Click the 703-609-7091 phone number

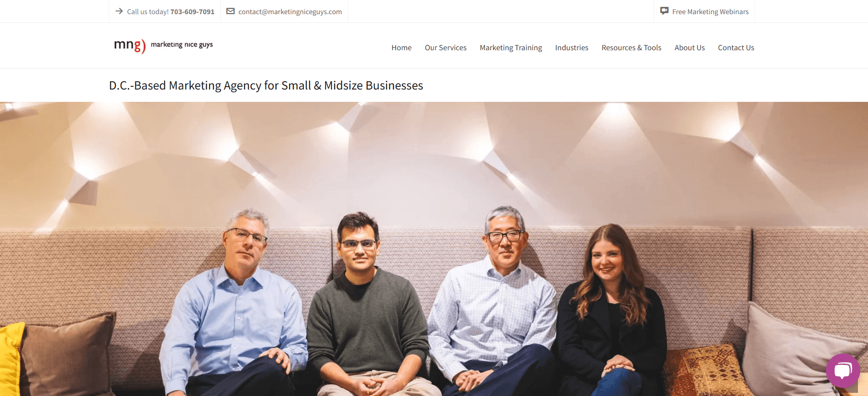click(193, 12)
